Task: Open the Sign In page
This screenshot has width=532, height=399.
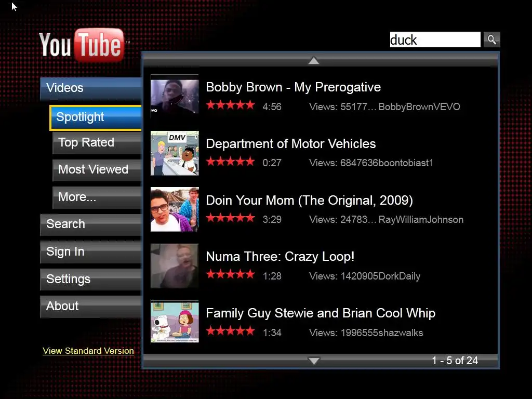Action: [90, 252]
